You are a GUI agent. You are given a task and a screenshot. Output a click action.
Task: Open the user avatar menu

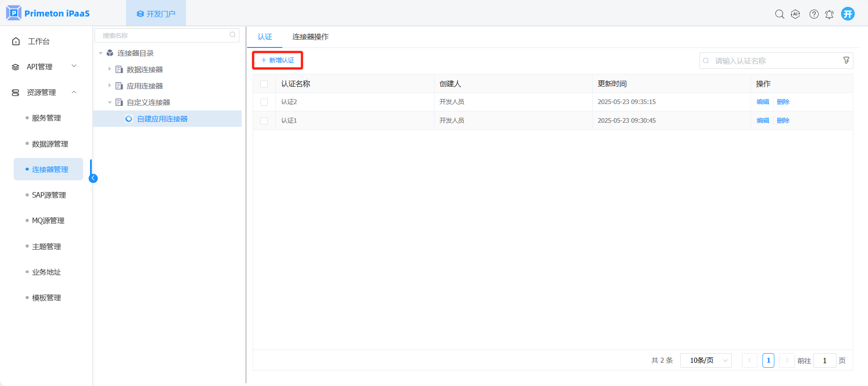coord(847,14)
